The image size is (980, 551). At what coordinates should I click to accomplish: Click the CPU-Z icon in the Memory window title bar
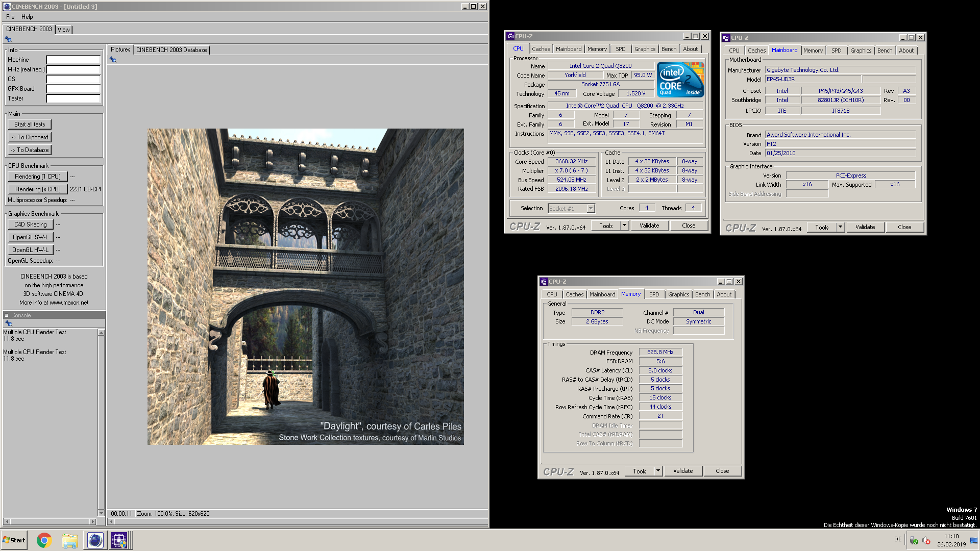point(544,282)
